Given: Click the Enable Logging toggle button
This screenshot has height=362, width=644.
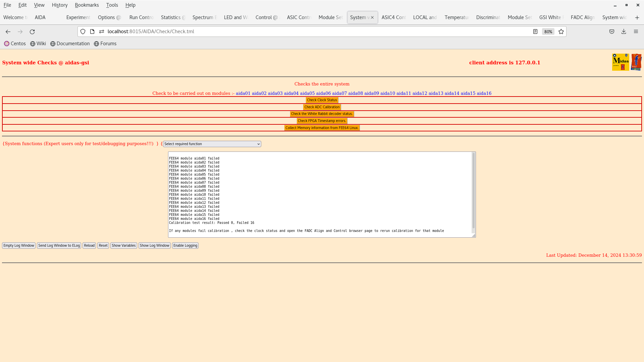Looking at the screenshot, I should 185,245.
